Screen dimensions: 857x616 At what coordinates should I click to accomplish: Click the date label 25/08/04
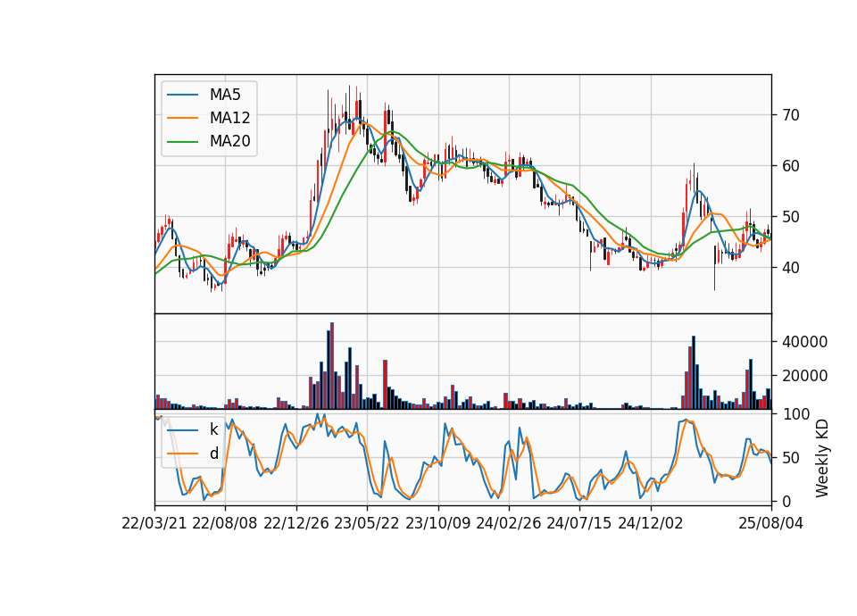click(771, 523)
